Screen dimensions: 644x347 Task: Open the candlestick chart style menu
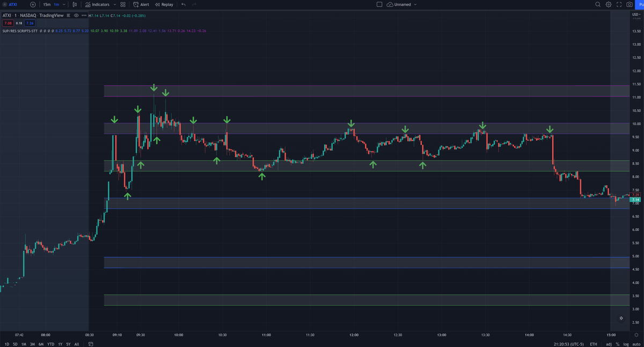(x=75, y=4)
